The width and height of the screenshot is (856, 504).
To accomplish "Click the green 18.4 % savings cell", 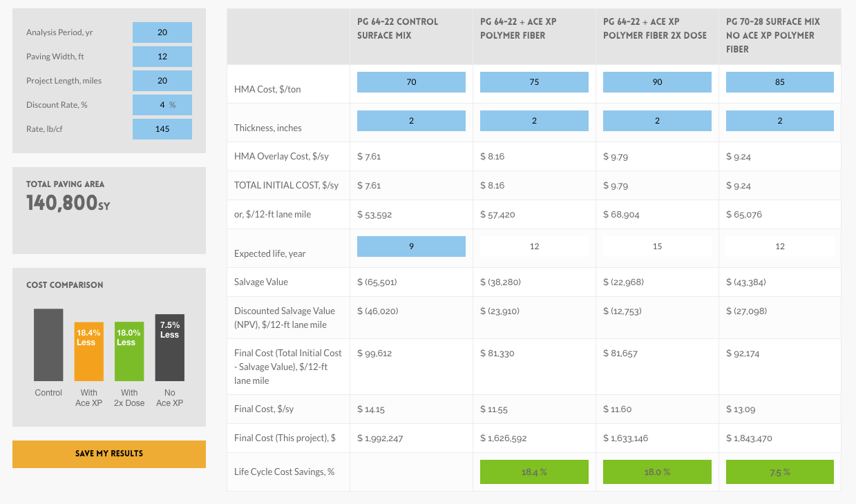I will 534,472.
